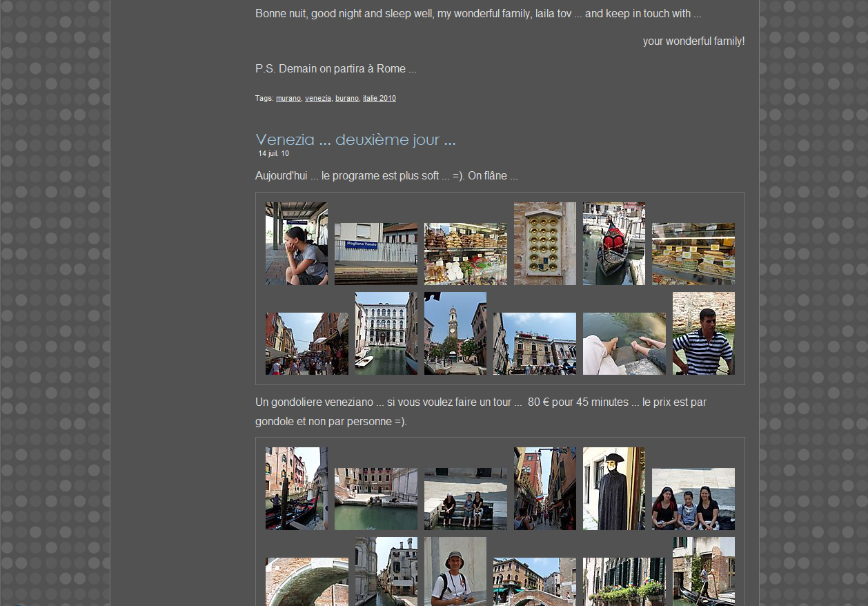
Task: View the bakery pastries display photo
Action: 466,254
